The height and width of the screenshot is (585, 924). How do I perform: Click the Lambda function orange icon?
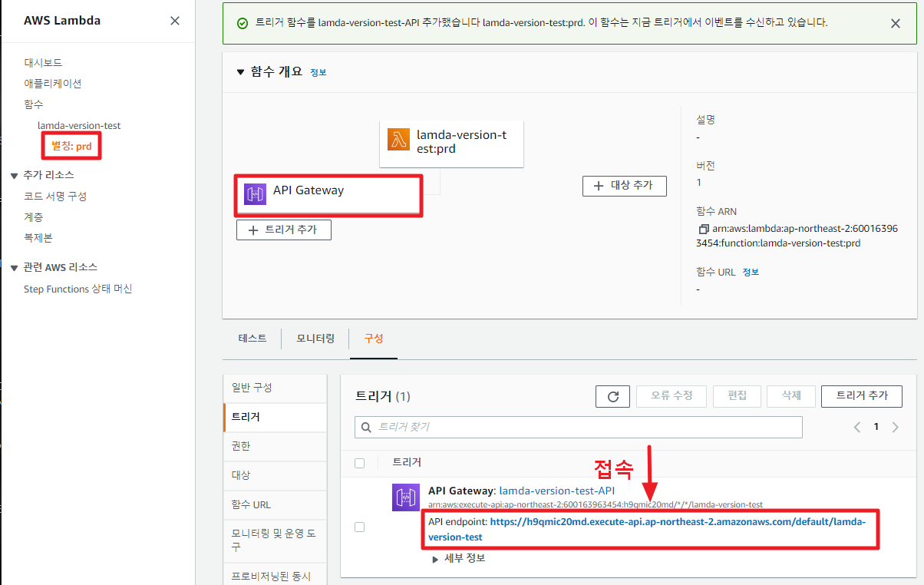398,140
